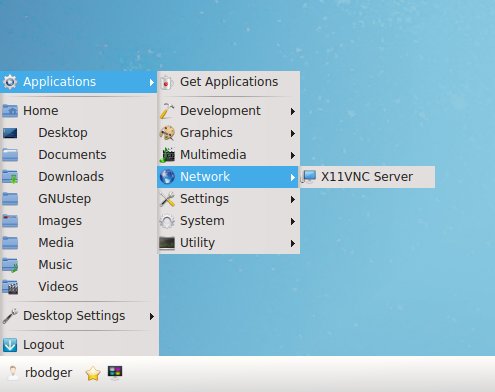Select the Applications menu entry
Screen dimensions: 495x392
coord(79,82)
